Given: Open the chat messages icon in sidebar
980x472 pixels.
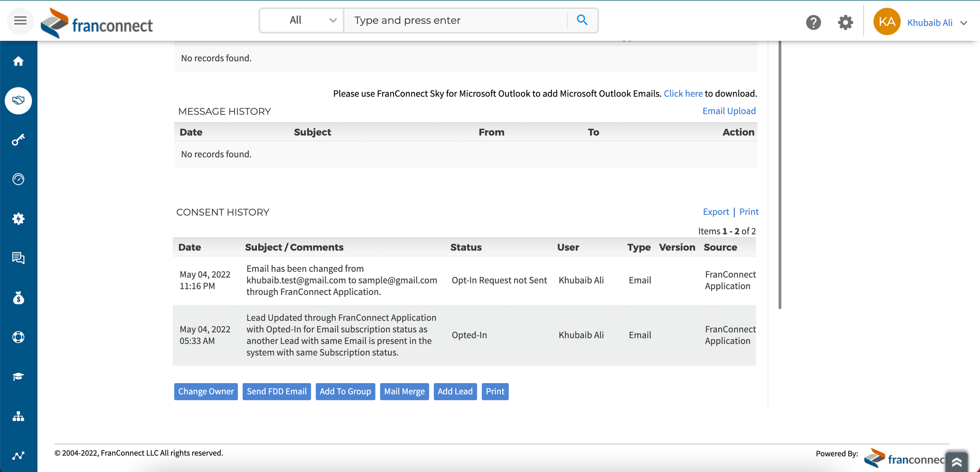Looking at the screenshot, I should (x=18, y=258).
